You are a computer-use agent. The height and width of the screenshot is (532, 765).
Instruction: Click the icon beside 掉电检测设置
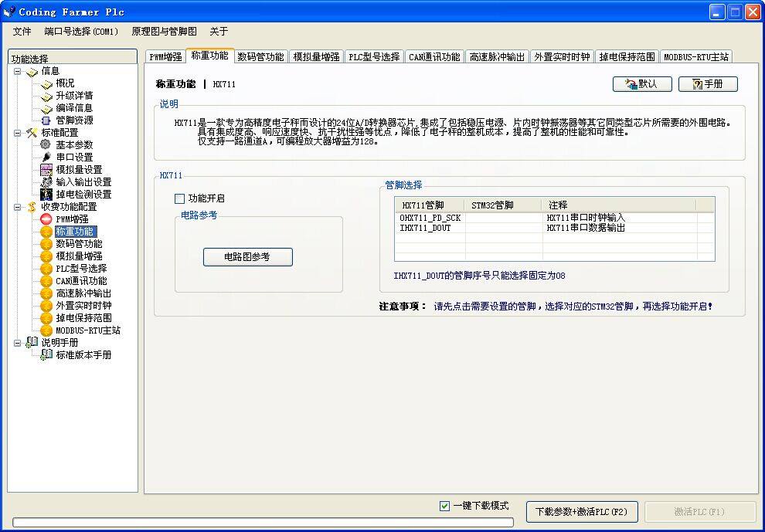coord(46,194)
